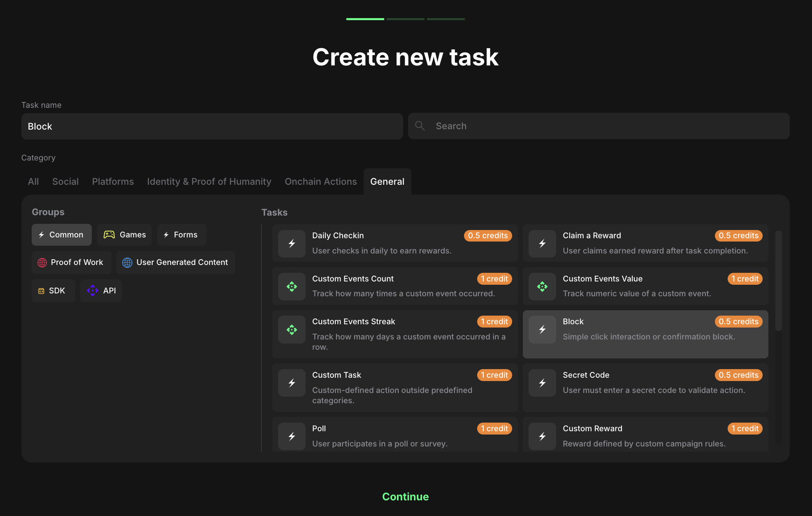This screenshot has height=516, width=812.
Task: Select the Proof of Work group
Action: 72,263
